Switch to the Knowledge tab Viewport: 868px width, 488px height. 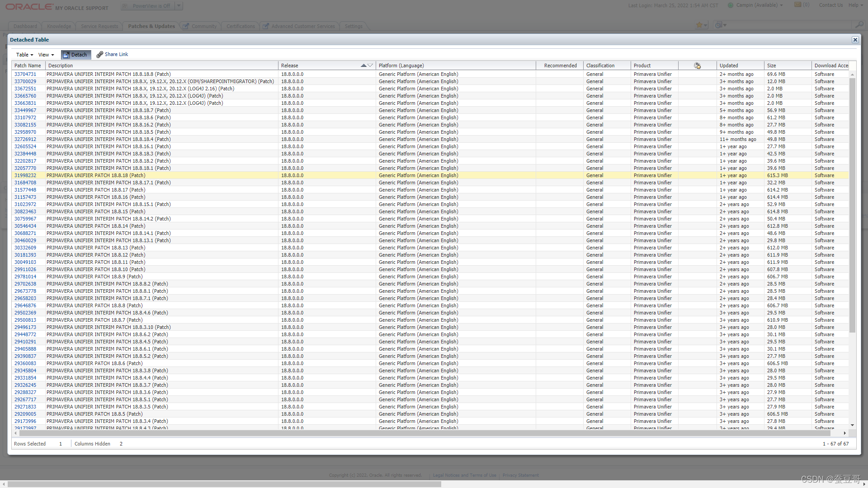[59, 26]
